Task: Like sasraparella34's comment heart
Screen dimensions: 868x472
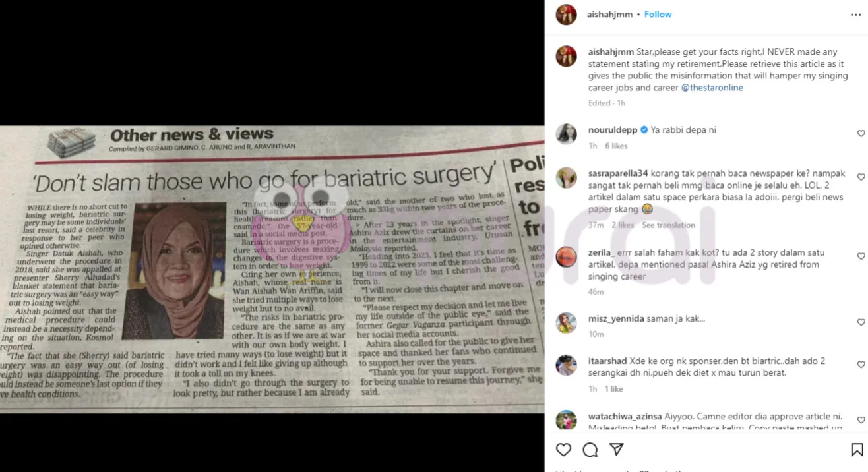Action: [x=861, y=177]
